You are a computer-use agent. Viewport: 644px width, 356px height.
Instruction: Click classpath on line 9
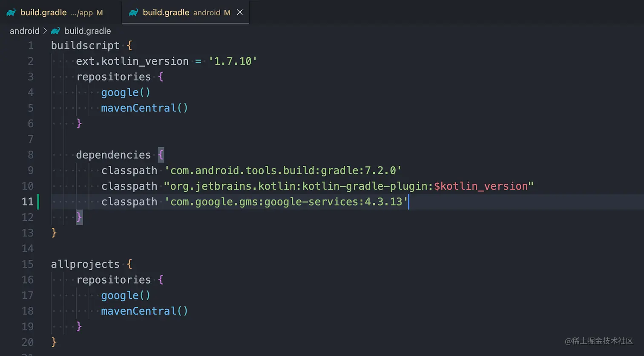[129, 171]
